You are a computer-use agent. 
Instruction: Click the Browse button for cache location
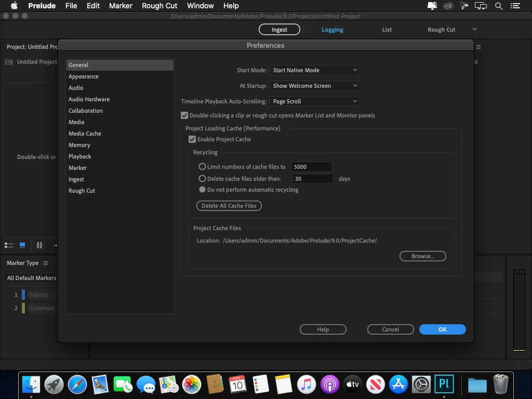coord(422,256)
